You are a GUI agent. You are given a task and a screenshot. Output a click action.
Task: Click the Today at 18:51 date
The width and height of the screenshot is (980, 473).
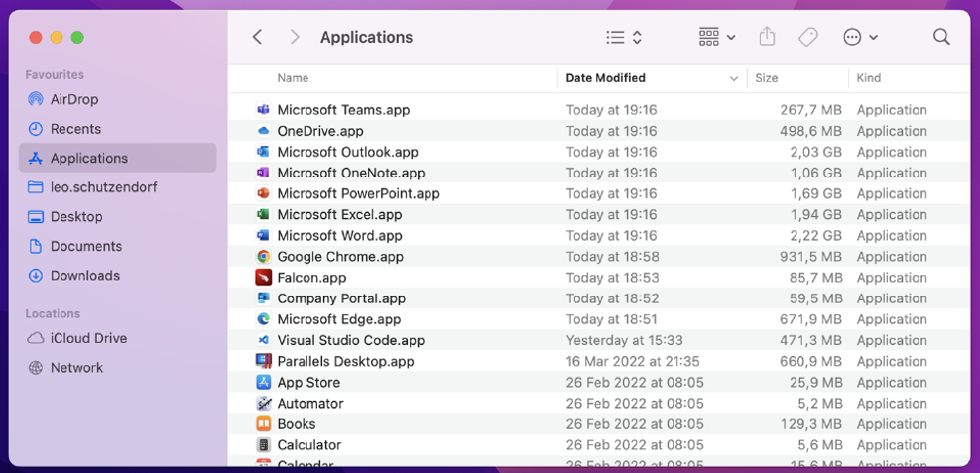(x=612, y=319)
